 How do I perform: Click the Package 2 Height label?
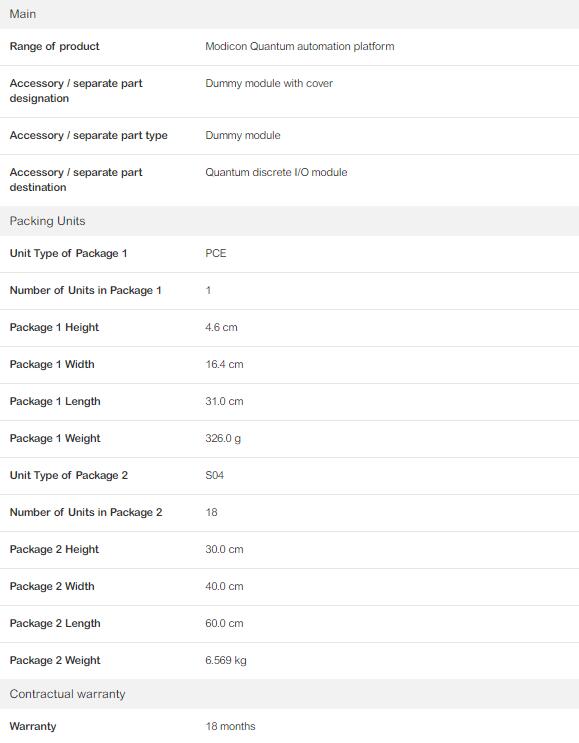(x=54, y=549)
